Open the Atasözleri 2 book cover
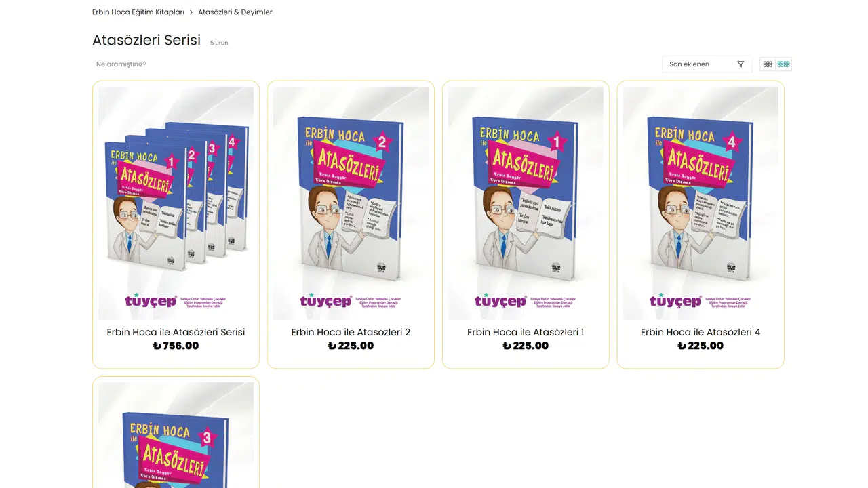Screen dimensions: 868x488 [351, 203]
